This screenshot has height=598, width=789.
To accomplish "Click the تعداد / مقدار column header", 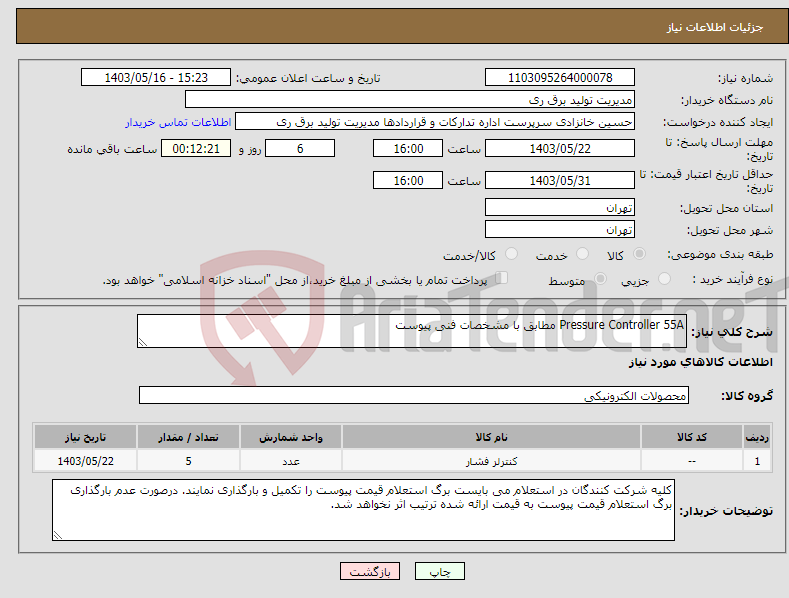I will 188,437.
